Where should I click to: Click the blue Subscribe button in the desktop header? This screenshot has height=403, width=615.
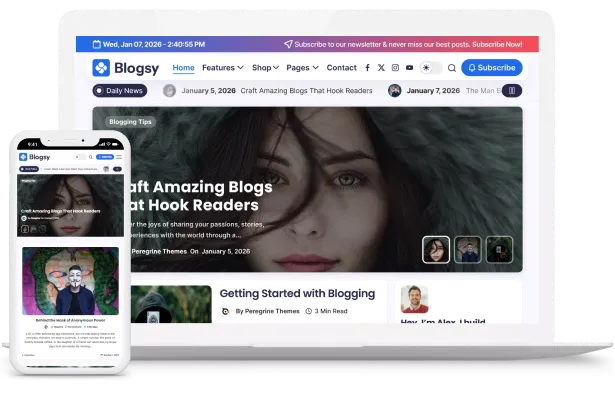491,68
